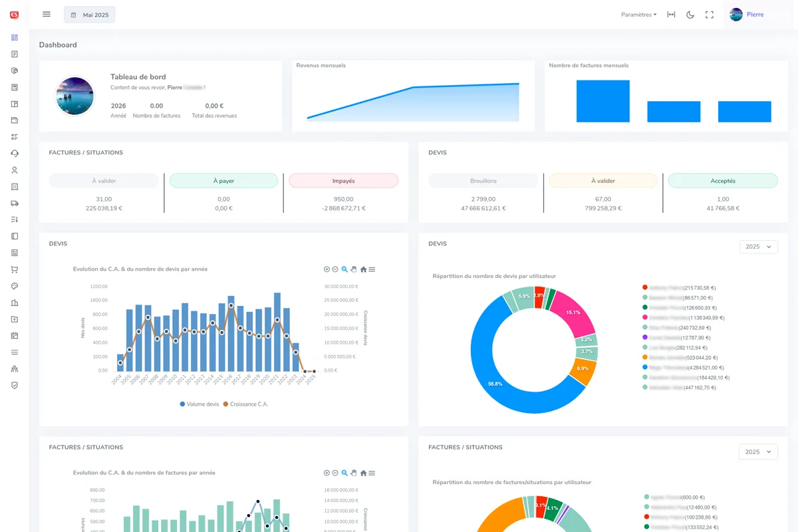Toggle the Volume devis series in the legend
Screen dimensions: 798x532
coord(199,404)
